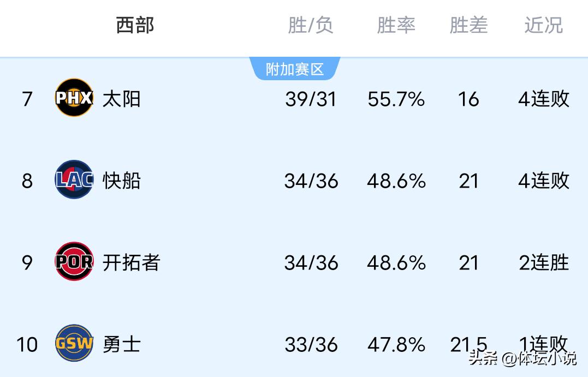This screenshot has height=377, width=588.
Task: Tap the 头条 @体坛小说 watermark
Action: (x=522, y=358)
